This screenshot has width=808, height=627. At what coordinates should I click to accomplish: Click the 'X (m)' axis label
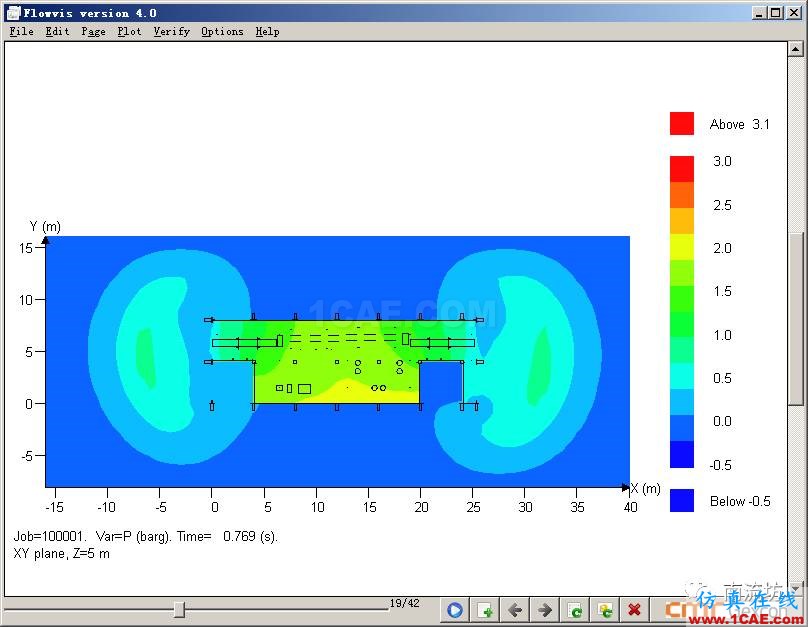pos(645,488)
